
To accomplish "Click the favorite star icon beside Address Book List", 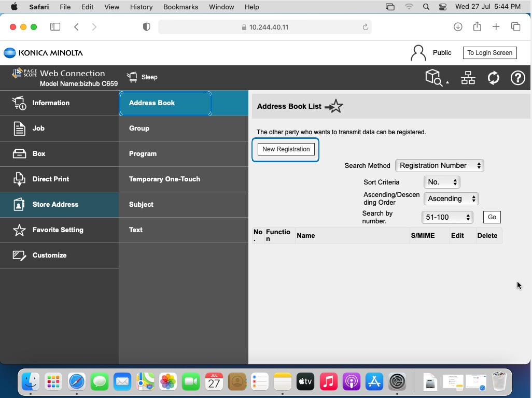I will coord(335,106).
